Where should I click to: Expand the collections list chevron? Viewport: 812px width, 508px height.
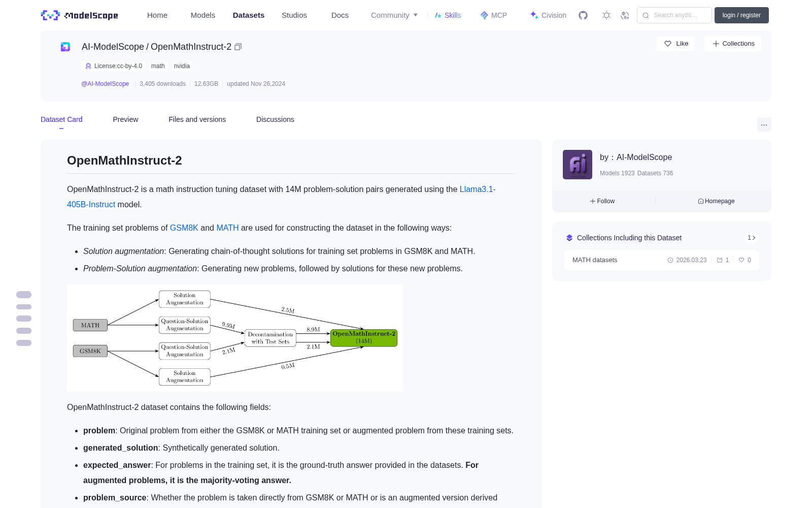click(752, 238)
